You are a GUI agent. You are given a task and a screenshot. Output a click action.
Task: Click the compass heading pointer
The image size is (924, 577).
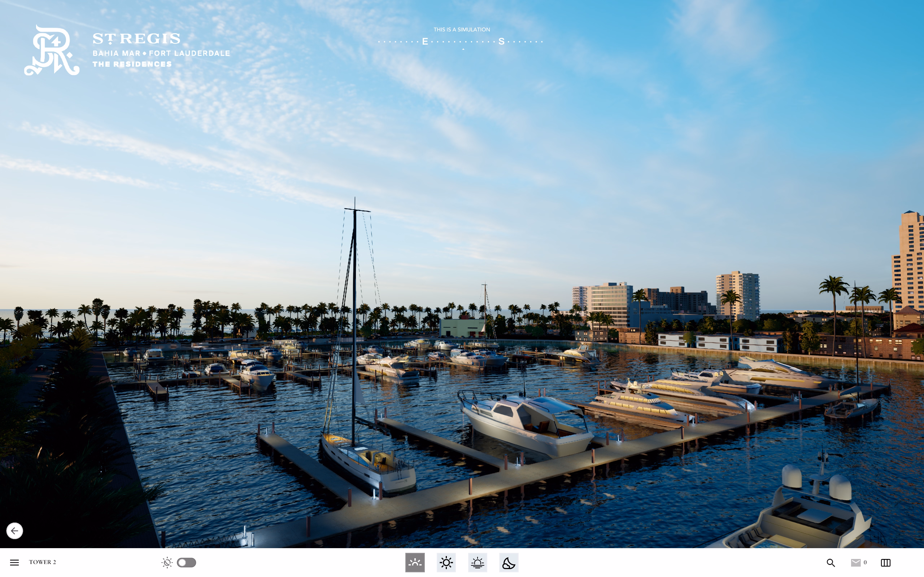[x=463, y=49]
